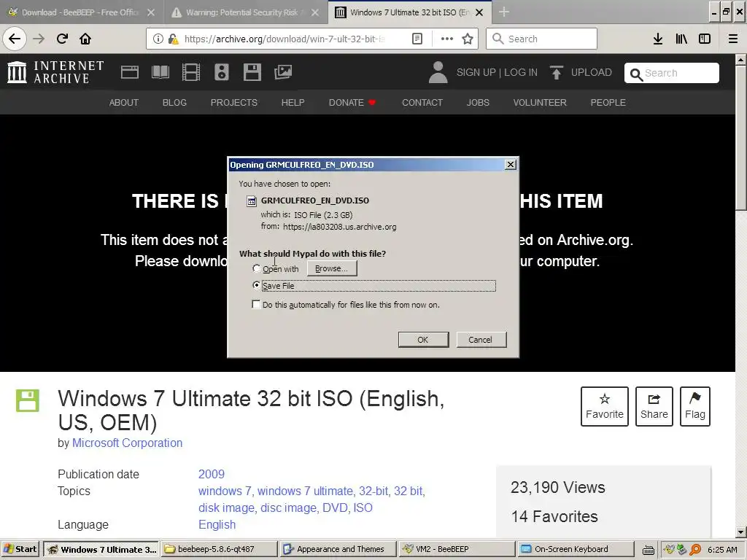Click the UPLOAD link text
Screen dimensions: 747x560
[591, 72]
